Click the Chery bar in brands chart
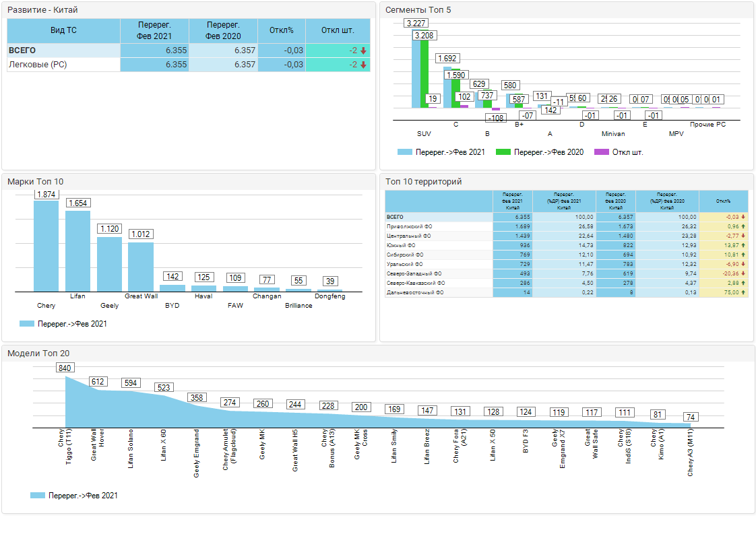This screenshot has width=756, height=534. tap(46, 246)
